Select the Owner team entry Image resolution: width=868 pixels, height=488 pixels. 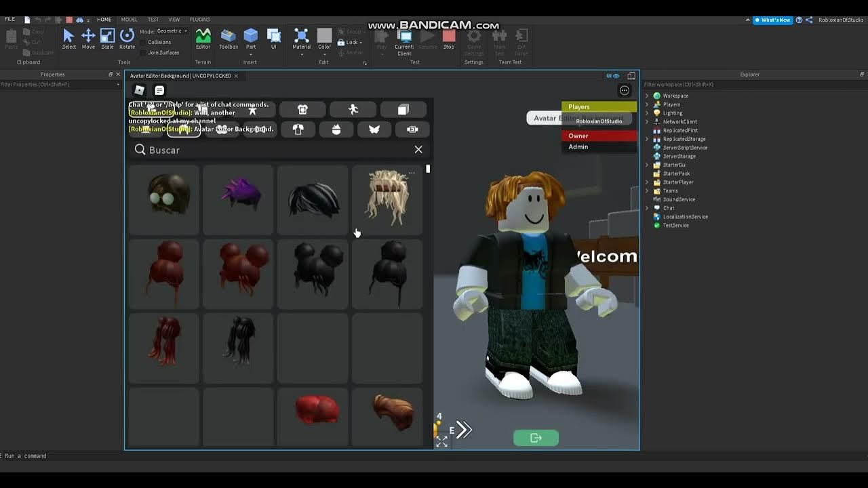pyautogui.click(x=599, y=136)
